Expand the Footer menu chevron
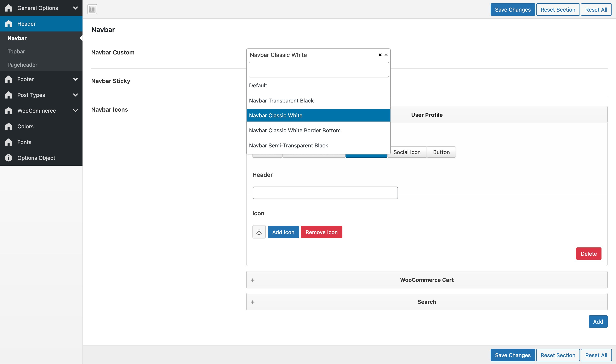 (x=76, y=79)
